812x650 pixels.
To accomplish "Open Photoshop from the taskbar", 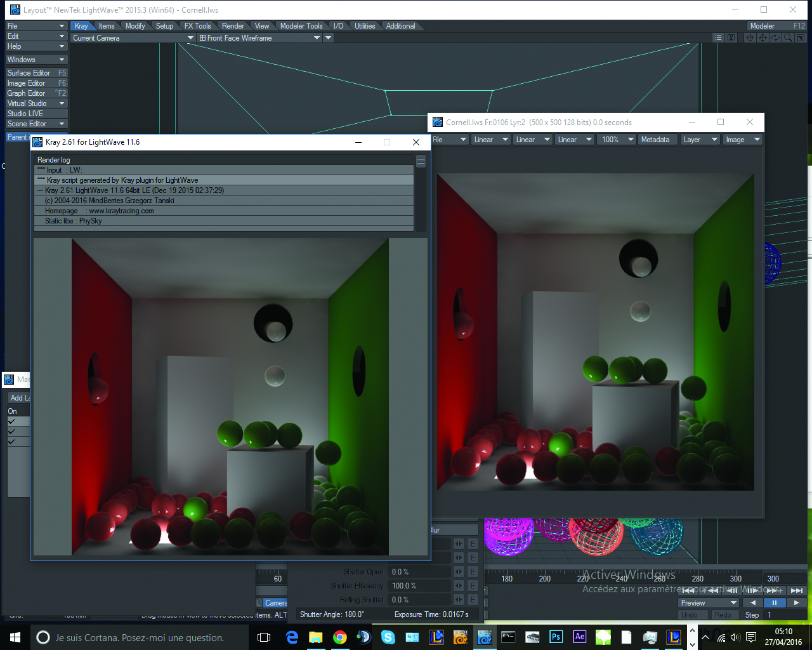I will [x=556, y=637].
